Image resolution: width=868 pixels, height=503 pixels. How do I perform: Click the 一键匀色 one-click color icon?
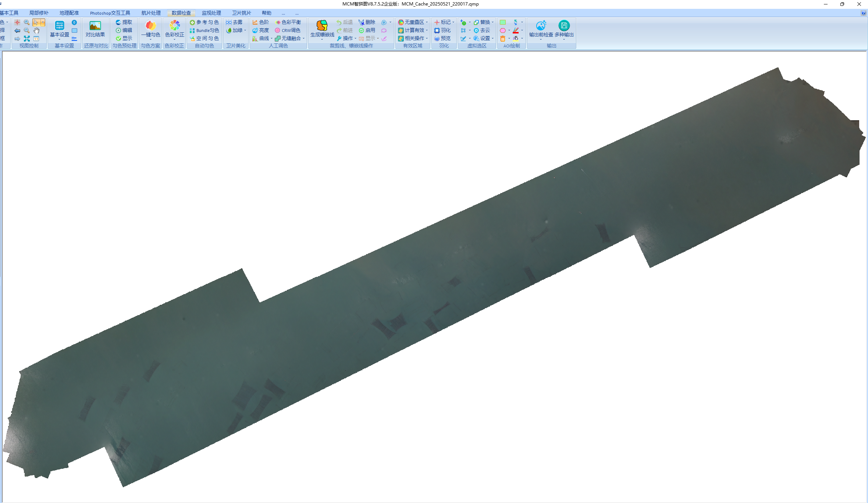coord(150,26)
